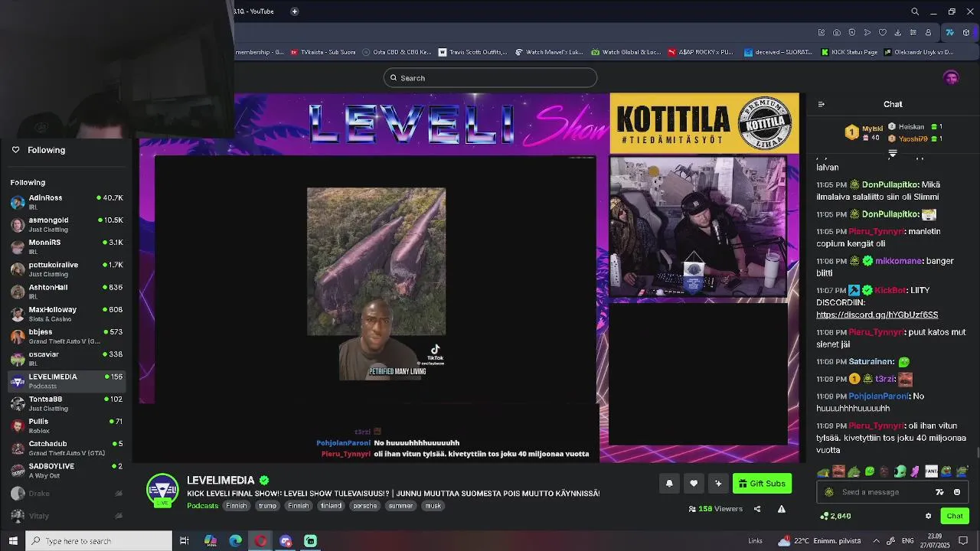Click the LEVELIMEDIA channel avatar with LIVE badge

click(162, 491)
